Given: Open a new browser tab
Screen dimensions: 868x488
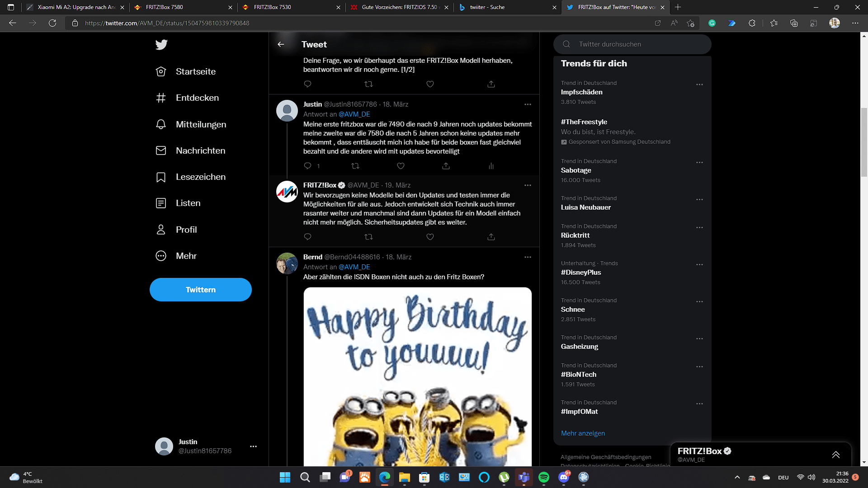Looking at the screenshot, I should [678, 7].
